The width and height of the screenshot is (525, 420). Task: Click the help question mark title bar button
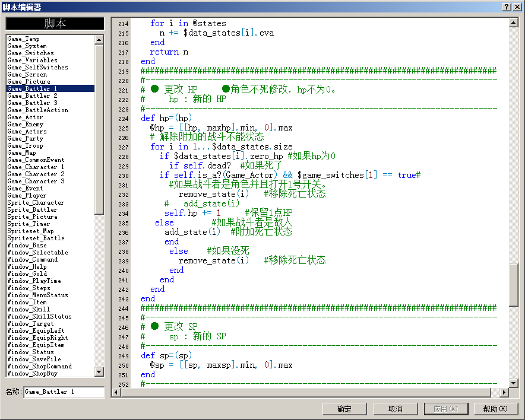pyautogui.click(x=506, y=7)
